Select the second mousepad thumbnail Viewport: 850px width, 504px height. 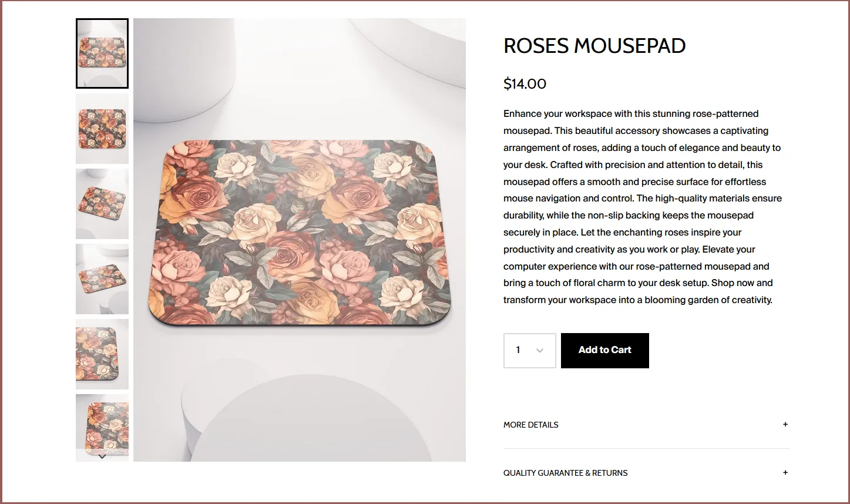pos(102,129)
